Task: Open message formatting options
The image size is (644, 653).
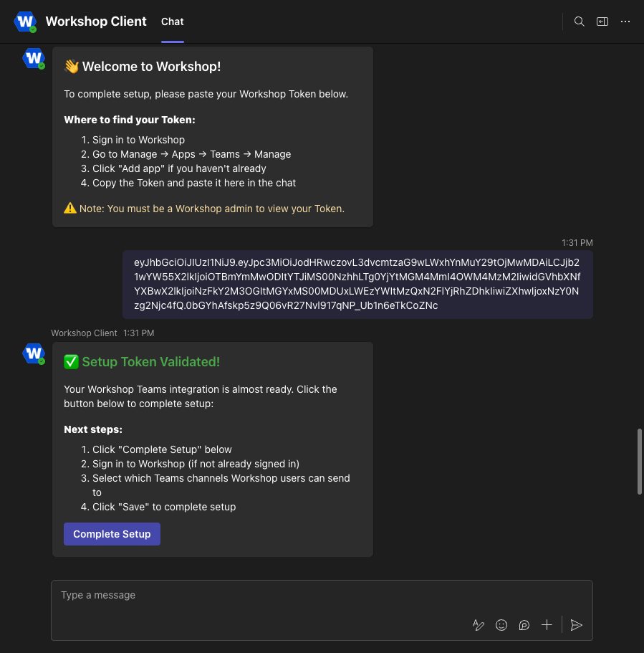Action: [479, 625]
